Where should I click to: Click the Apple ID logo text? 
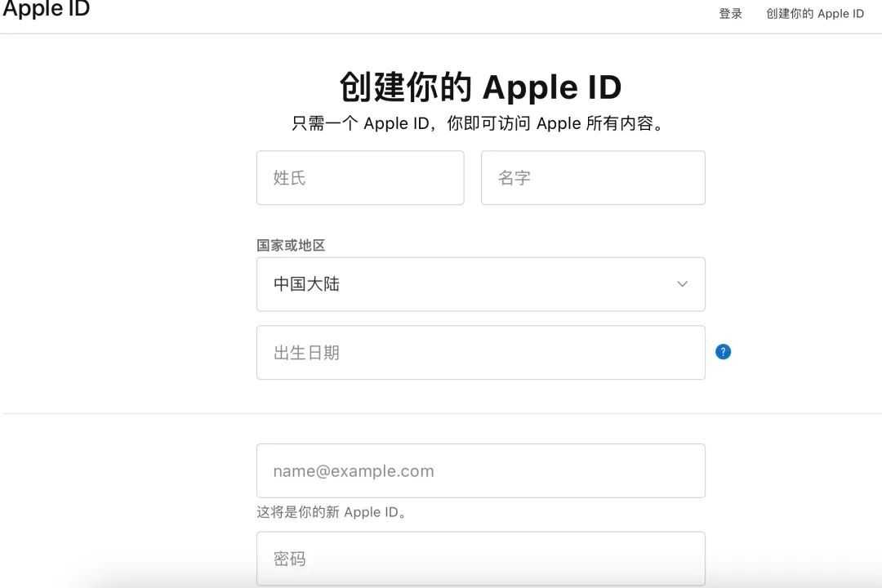click(46, 9)
